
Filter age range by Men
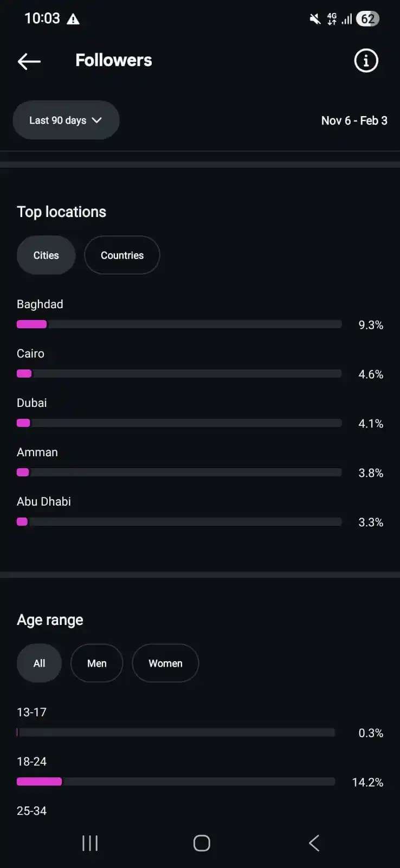(x=96, y=663)
